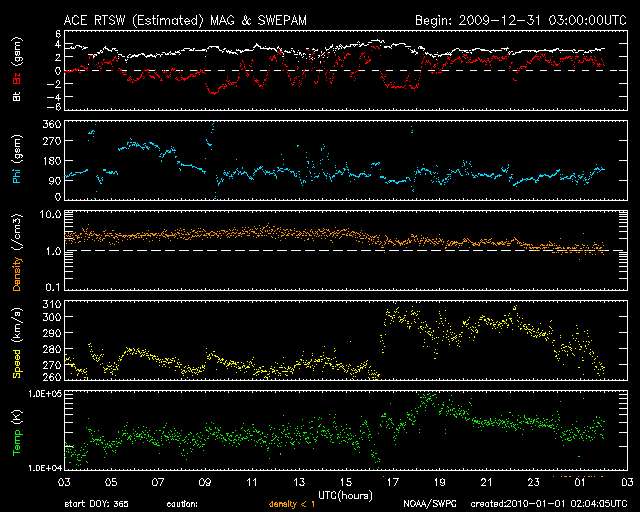Click the '17' hour tick label
This screenshot has width=640, height=512.
393,482
